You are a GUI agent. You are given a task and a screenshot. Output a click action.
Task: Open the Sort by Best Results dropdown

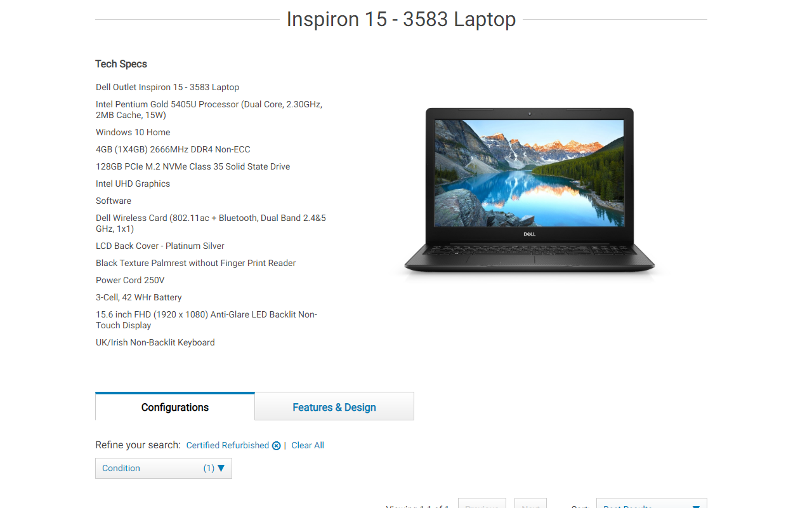(652, 504)
